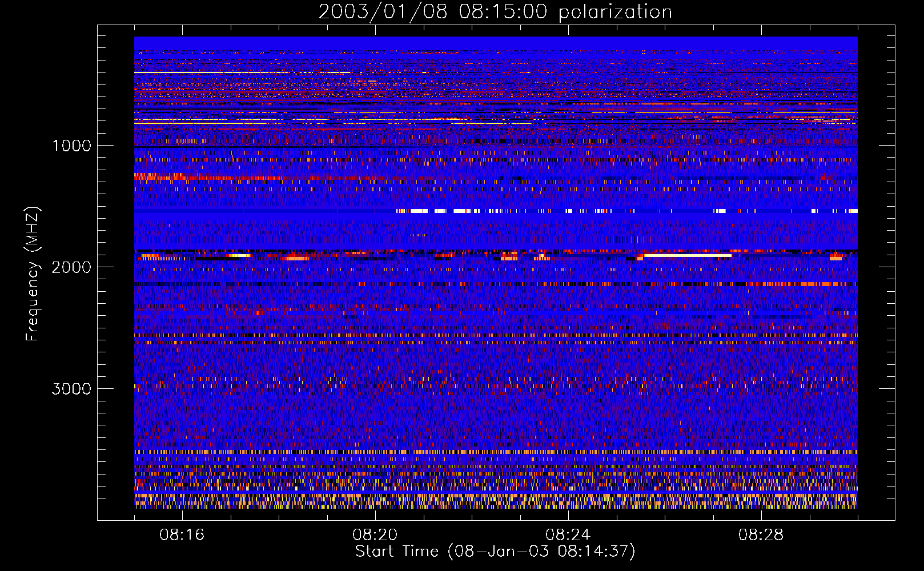Click the 'Start Time (08-Jan-03 08:14:37)' axis label
The width and height of the screenshot is (924, 571).
(495, 552)
